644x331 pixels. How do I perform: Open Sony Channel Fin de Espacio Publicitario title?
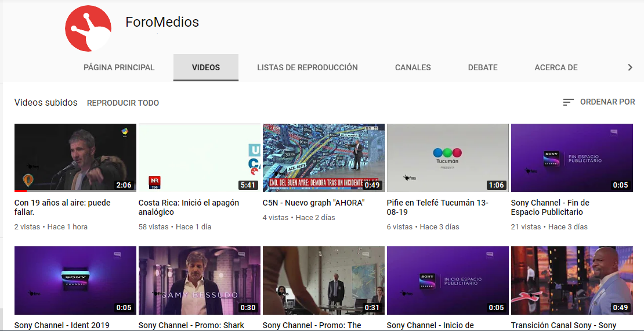click(x=550, y=208)
